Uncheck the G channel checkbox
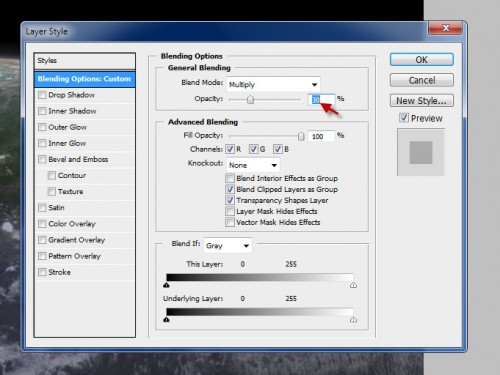 click(x=254, y=149)
